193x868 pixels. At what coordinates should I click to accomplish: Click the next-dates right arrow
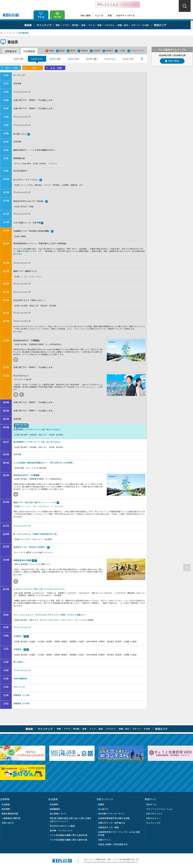142,59
